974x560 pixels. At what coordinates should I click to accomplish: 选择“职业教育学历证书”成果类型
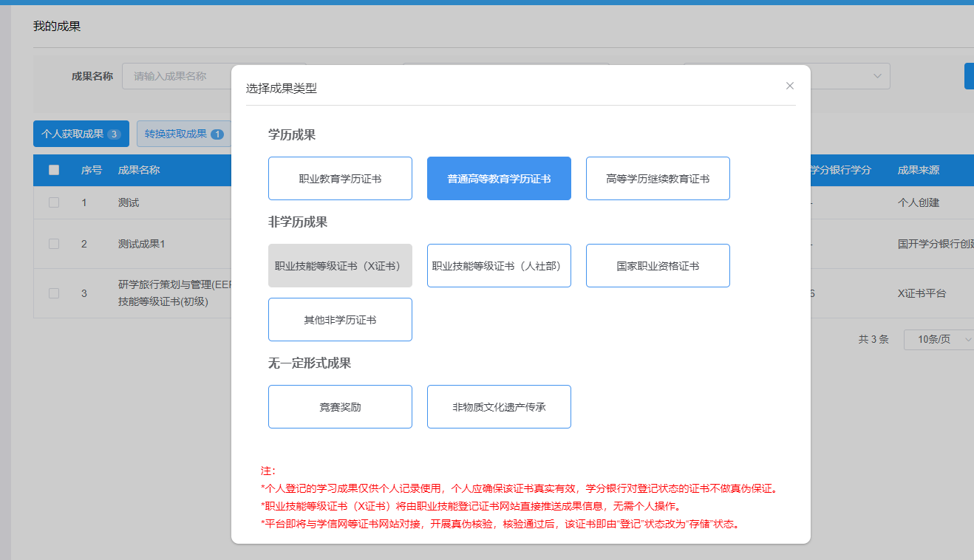pos(340,178)
